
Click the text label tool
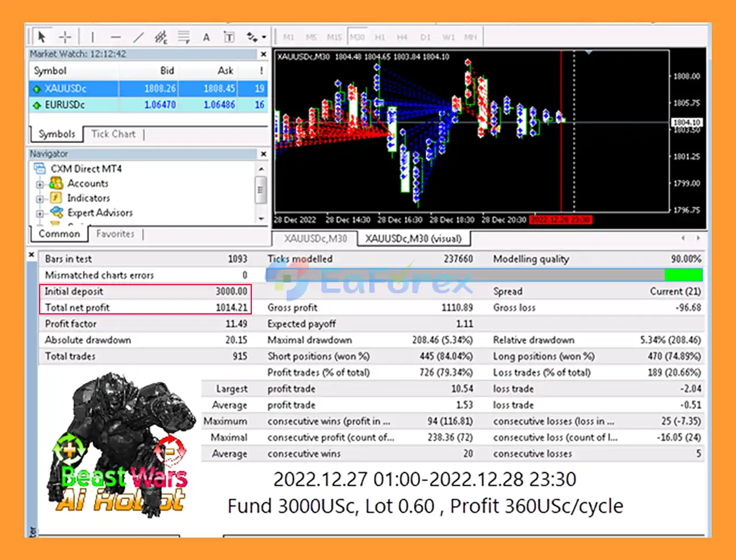pos(229,37)
